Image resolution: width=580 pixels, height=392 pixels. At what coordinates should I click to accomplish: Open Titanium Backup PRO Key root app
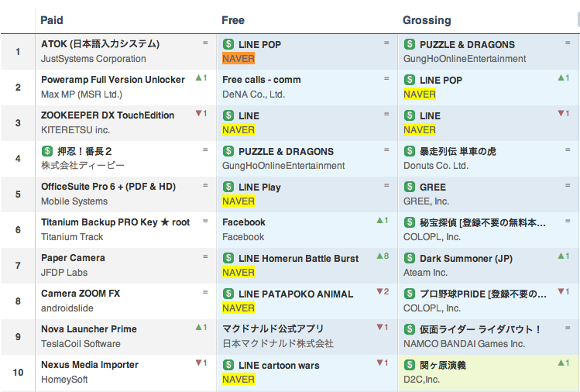point(115,222)
